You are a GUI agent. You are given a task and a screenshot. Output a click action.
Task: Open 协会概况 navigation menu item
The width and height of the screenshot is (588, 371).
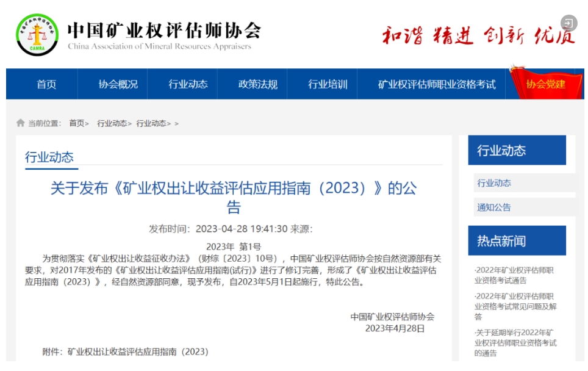pyautogui.click(x=118, y=84)
